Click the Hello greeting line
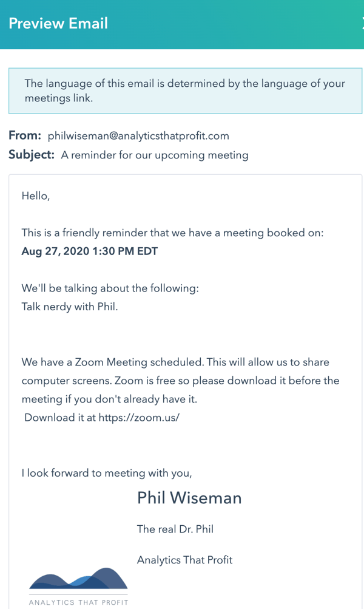The height and width of the screenshot is (609, 364). pyautogui.click(x=36, y=196)
